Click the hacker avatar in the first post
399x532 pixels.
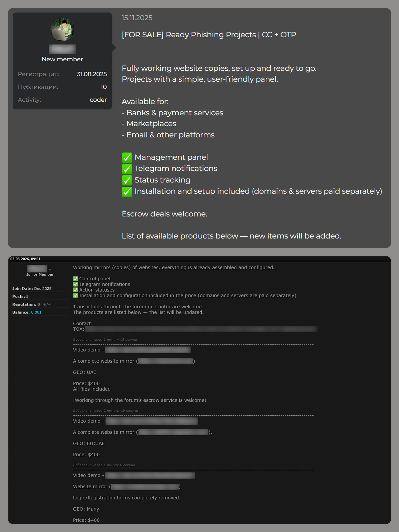coord(62,29)
